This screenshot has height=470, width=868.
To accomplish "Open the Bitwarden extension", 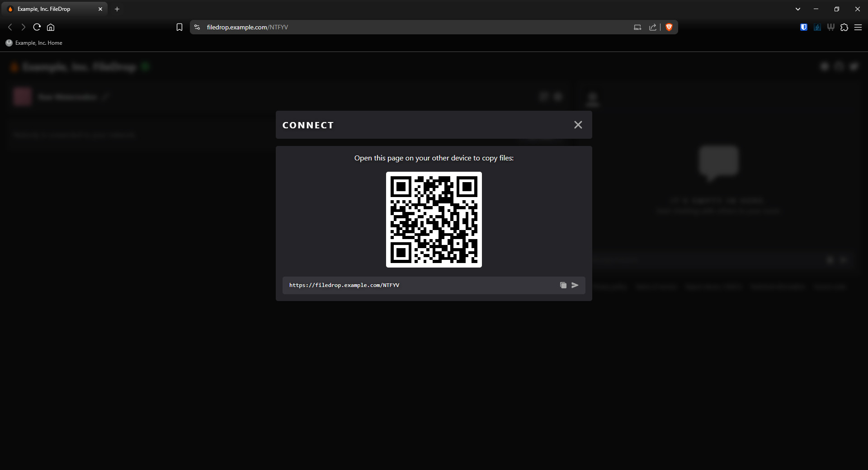I will pos(803,27).
